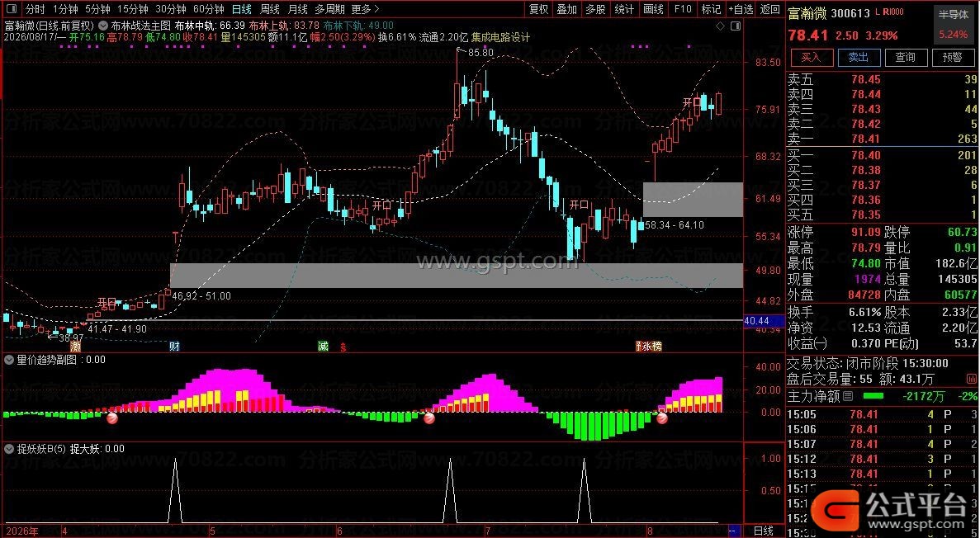
Task: Click the 换手 6.61% value
Action: coord(864,312)
